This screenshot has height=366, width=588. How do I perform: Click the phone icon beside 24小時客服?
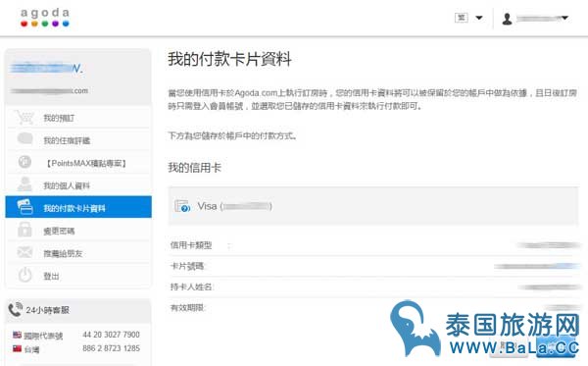tap(15, 309)
